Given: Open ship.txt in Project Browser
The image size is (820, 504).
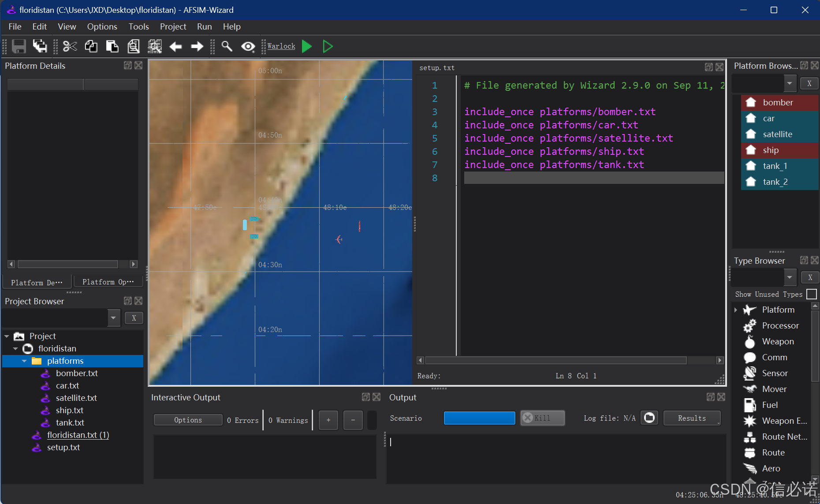Looking at the screenshot, I should 70,411.
